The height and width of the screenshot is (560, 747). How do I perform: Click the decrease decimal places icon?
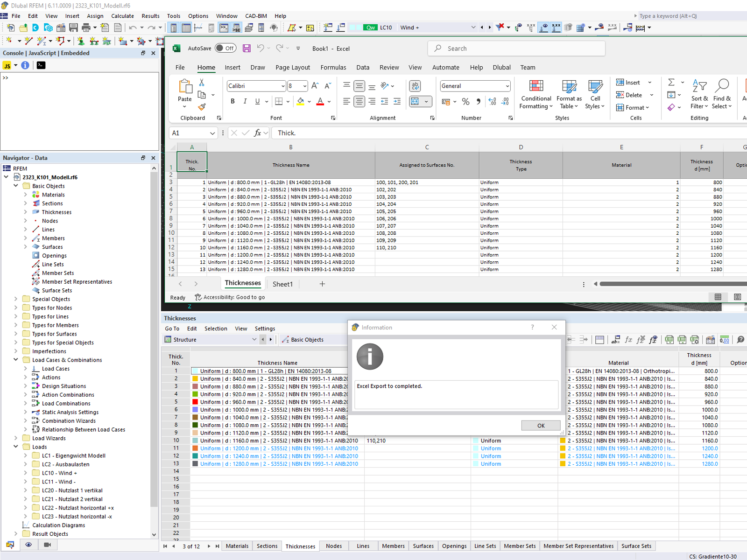tap(505, 102)
